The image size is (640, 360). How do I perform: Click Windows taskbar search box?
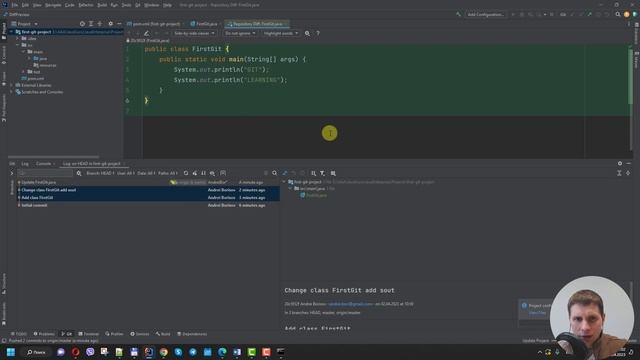coord(36,352)
